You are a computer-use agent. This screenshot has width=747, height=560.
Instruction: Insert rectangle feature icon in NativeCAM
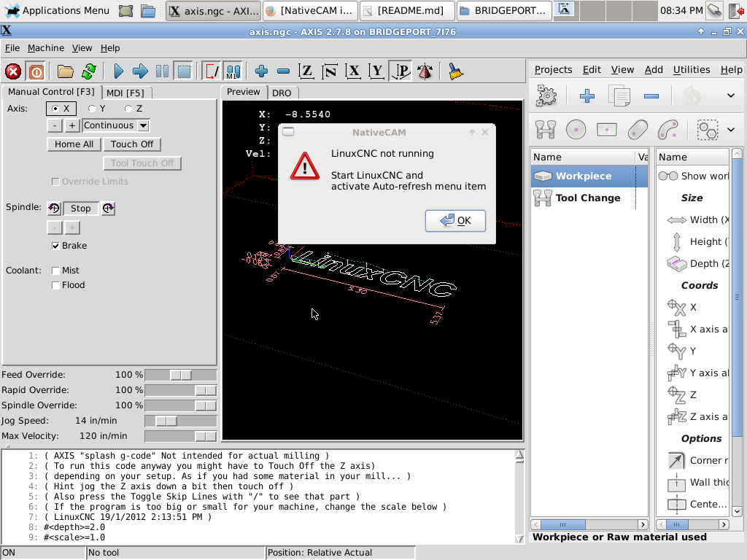[x=606, y=130]
